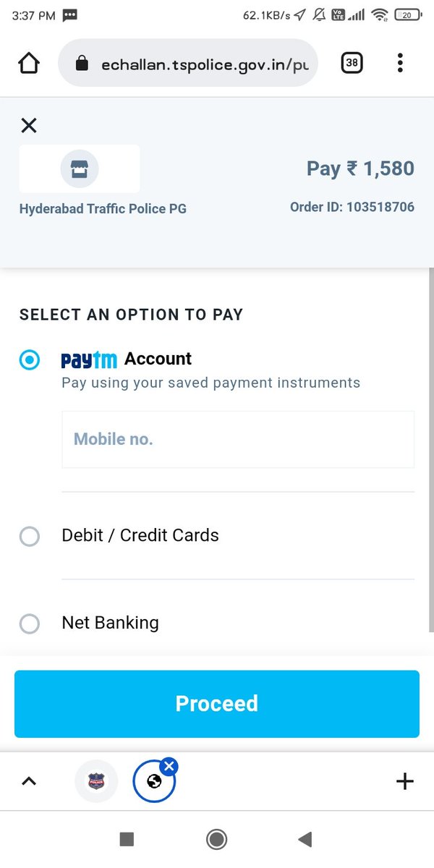Screen dimensions: 434x868
Task: Choose the Net Banking radio button
Action: [29, 624]
